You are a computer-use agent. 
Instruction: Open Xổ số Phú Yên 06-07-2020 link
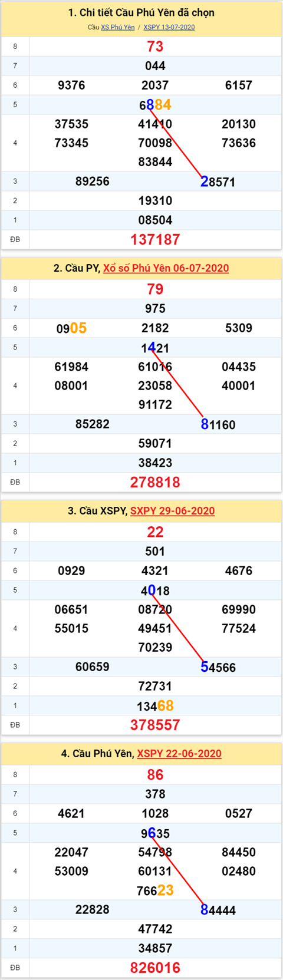[166, 268]
